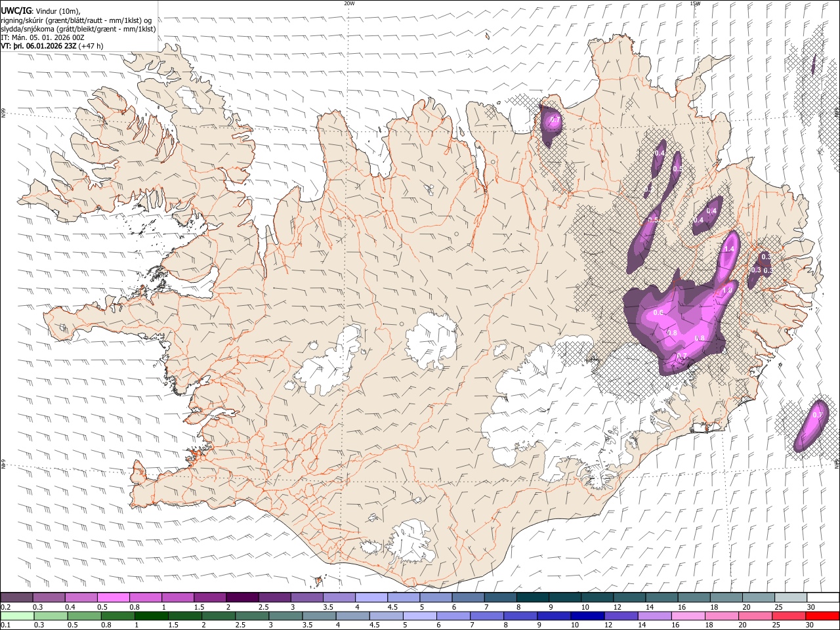Click the 'slydda/snjókoma' legend description line

point(79,30)
